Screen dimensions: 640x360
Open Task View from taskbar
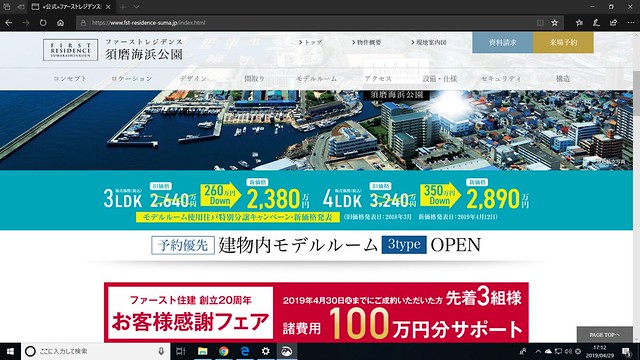tap(180, 351)
